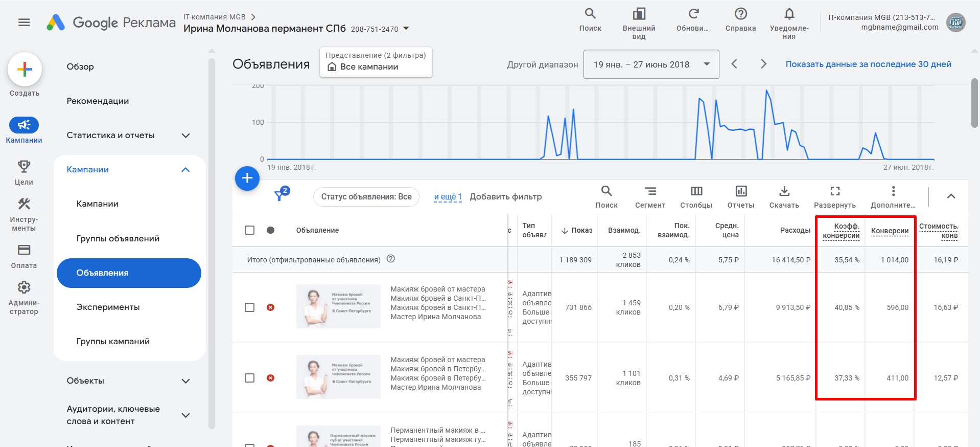Screen dimensions: 980x447
Task: Click Добавить фильтр
Action: (506, 197)
